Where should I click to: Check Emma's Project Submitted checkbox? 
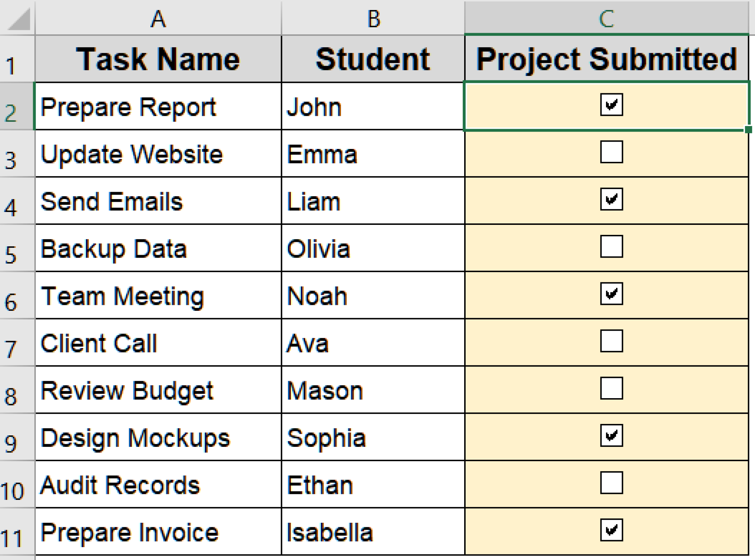pyautogui.click(x=611, y=152)
